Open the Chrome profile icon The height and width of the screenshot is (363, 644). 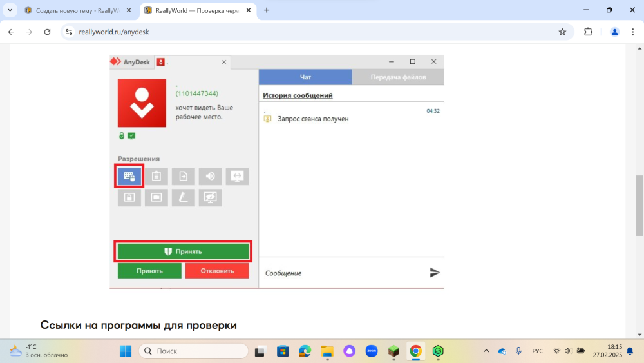pyautogui.click(x=614, y=32)
